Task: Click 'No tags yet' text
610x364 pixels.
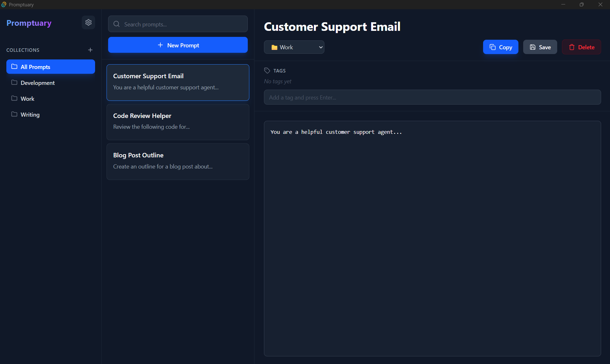Action: pos(278,81)
